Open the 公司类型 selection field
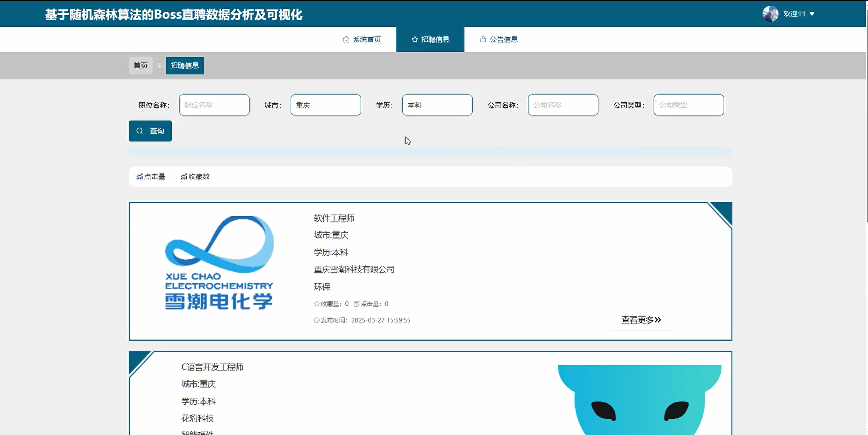Screen dimensions: 868x435 tap(688, 105)
